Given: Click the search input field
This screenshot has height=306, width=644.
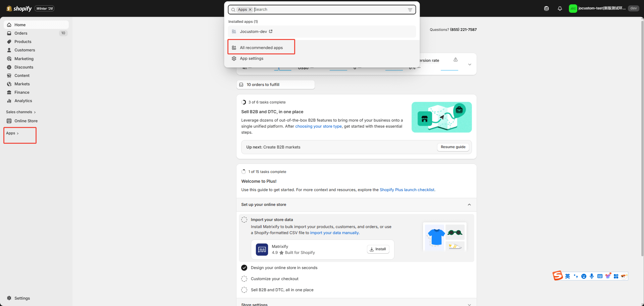Looking at the screenshot, I should click(329, 10).
